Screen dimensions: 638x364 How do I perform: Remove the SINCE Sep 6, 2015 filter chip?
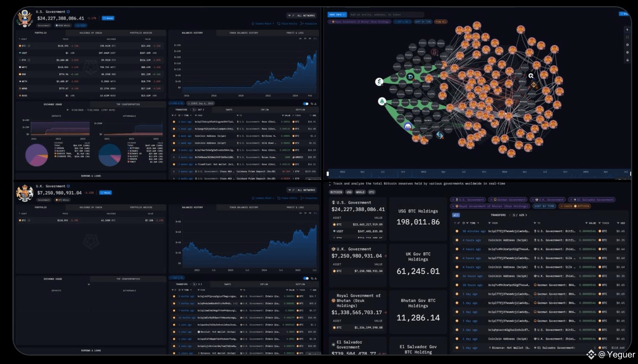point(189,104)
